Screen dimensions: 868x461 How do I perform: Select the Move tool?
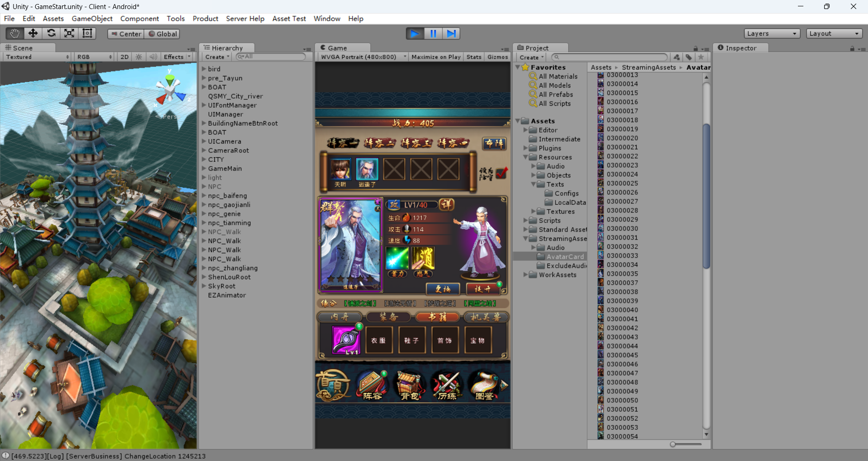click(x=33, y=33)
